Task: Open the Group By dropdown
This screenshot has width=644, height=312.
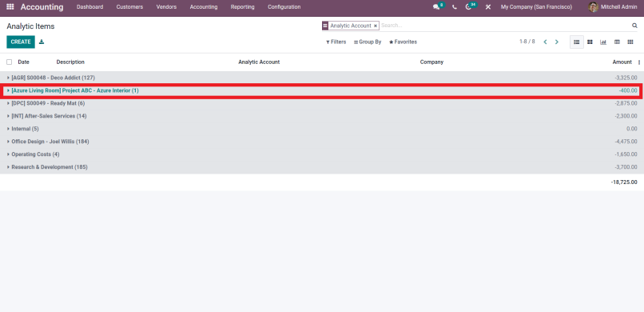Action: click(368, 42)
